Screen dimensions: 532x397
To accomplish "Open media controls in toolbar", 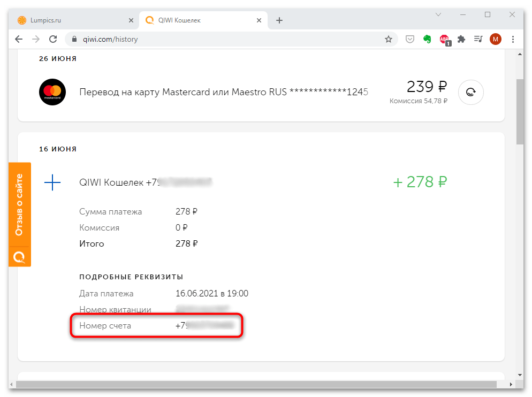I will point(478,39).
